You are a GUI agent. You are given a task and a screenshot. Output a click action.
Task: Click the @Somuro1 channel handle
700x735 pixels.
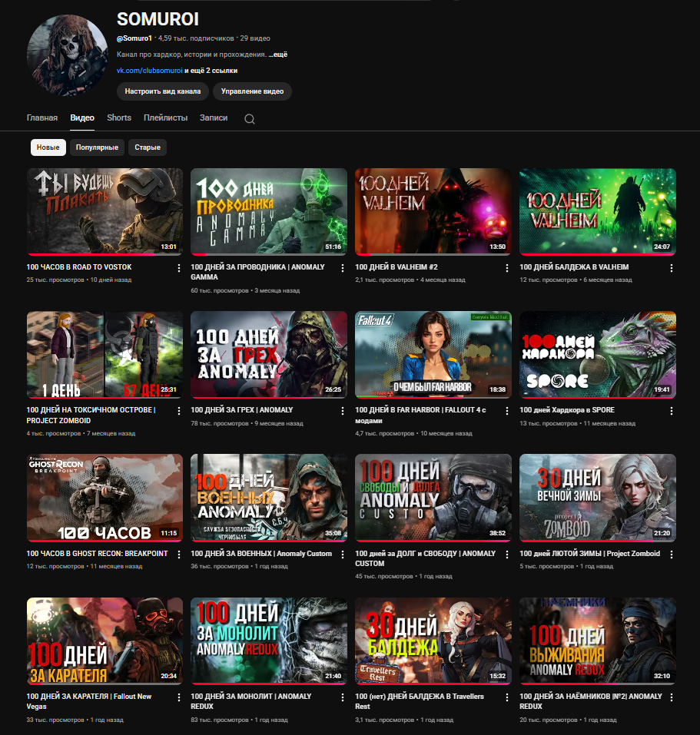[x=134, y=38]
